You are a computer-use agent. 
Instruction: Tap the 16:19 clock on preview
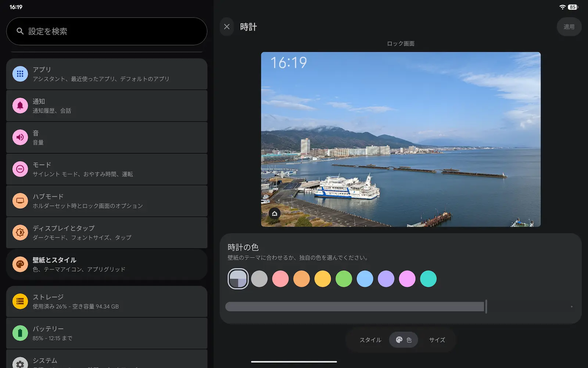tap(288, 63)
